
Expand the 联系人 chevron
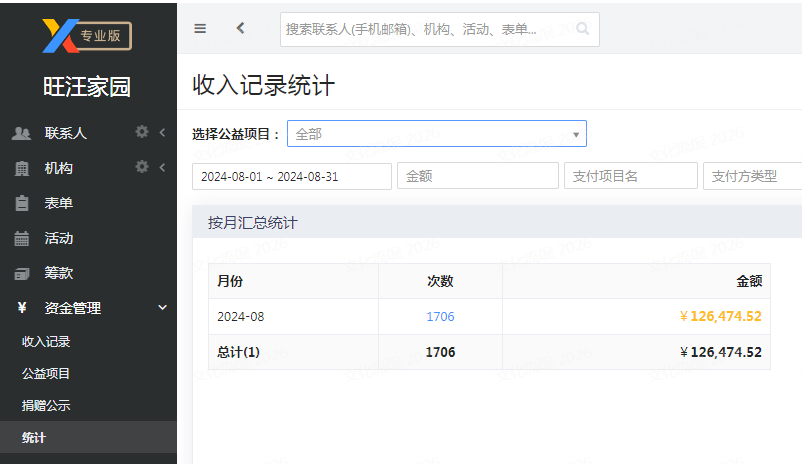point(162,132)
